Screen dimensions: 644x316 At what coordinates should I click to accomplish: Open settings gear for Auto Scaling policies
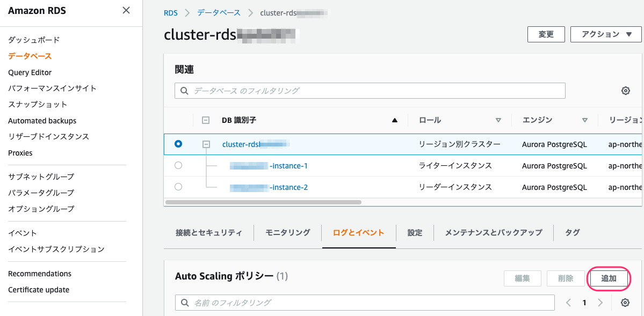[x=625, y=303]
